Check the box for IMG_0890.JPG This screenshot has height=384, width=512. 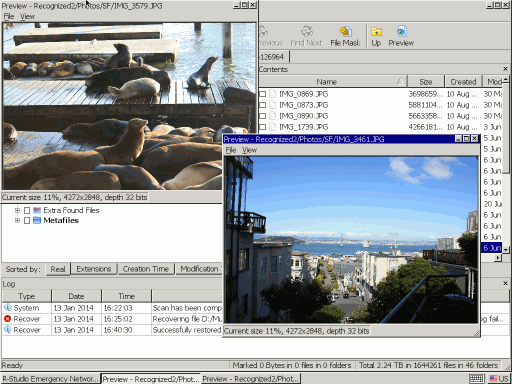pyautogui.click(x=263, y=116)
